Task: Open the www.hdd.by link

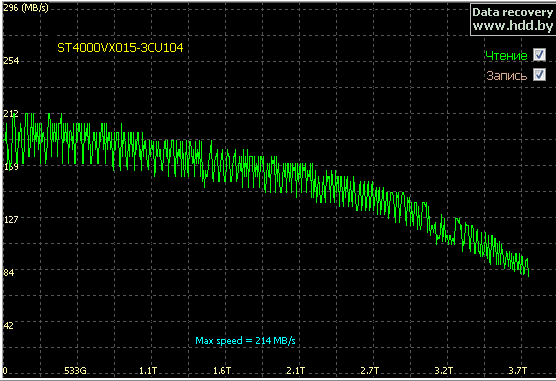Action: (x=513, y=26)
